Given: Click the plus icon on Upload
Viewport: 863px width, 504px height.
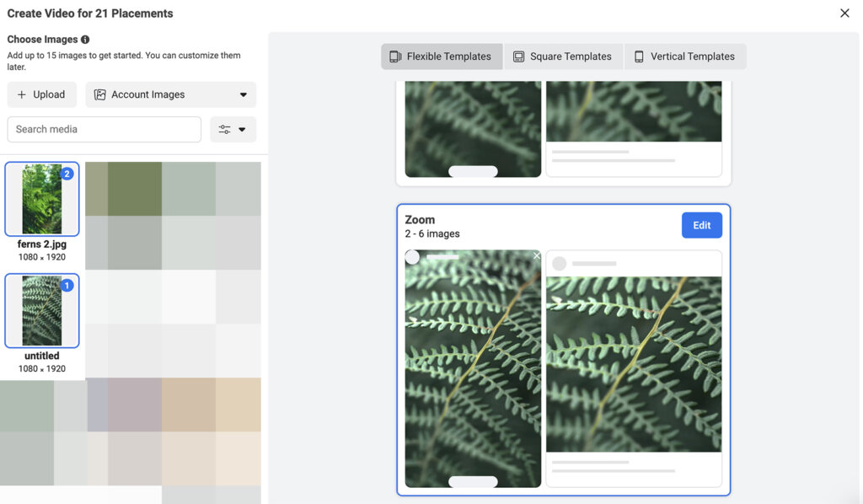Looking at the screenshot, I should click(22, 94).
